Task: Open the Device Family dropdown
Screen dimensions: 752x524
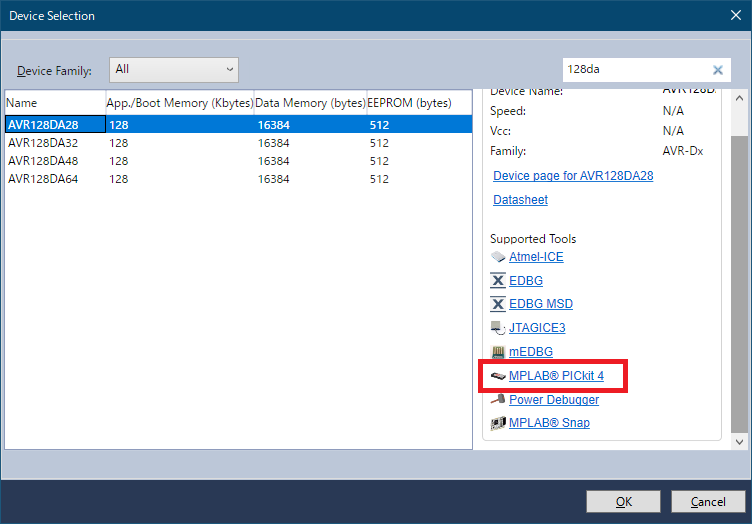Action: click(x=173, y=70)
